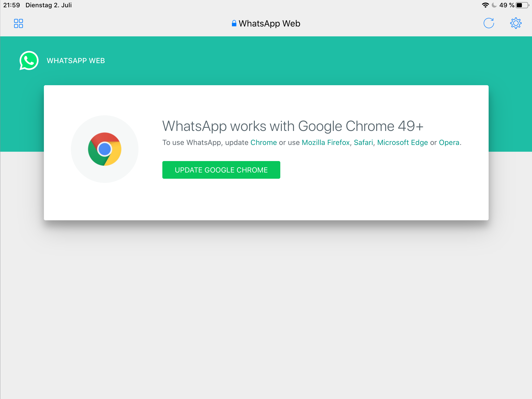Click the Google Chrome logo icon

coord(105,149)
